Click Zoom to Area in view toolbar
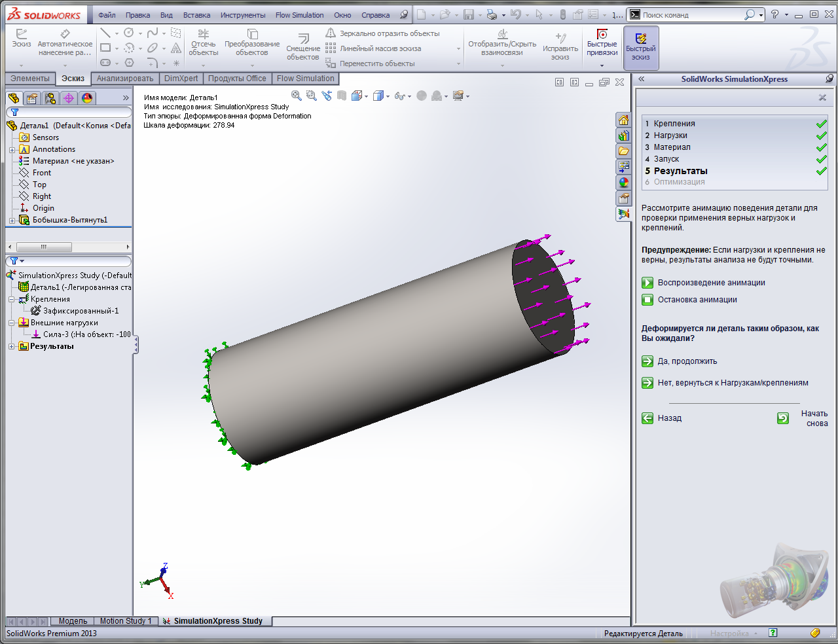 pyautogui.click(x=312, y=96)
